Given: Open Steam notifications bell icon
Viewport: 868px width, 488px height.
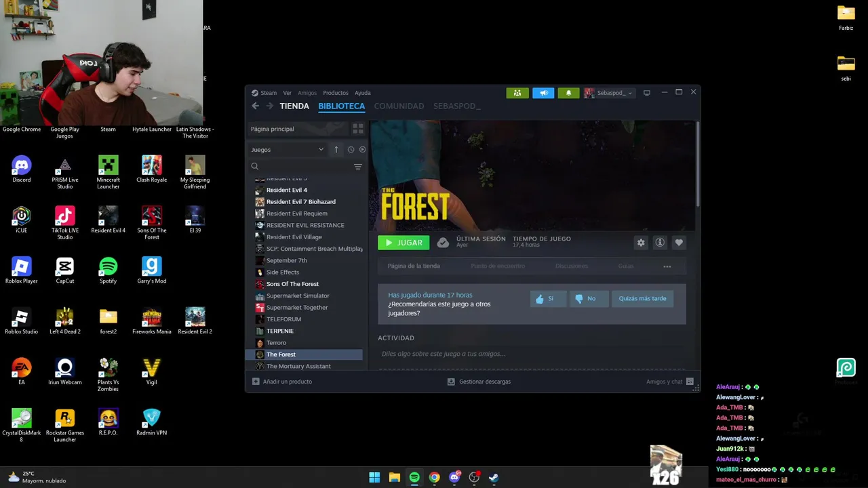Looking at the screenshot, I should coord(568,93).
